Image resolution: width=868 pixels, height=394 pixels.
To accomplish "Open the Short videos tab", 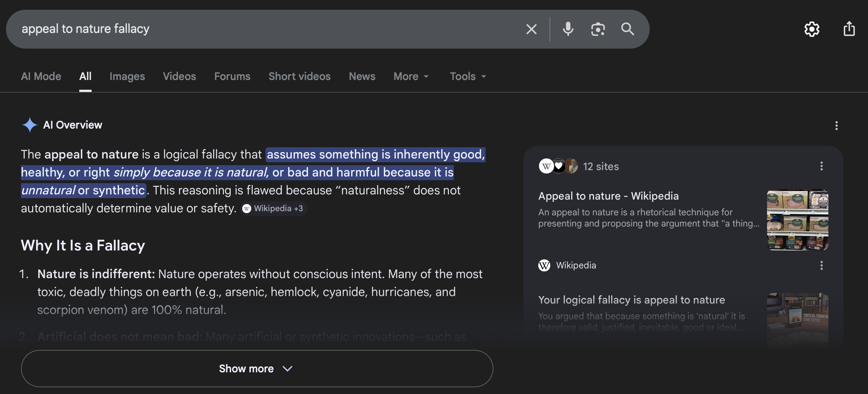I will [299, 76].
